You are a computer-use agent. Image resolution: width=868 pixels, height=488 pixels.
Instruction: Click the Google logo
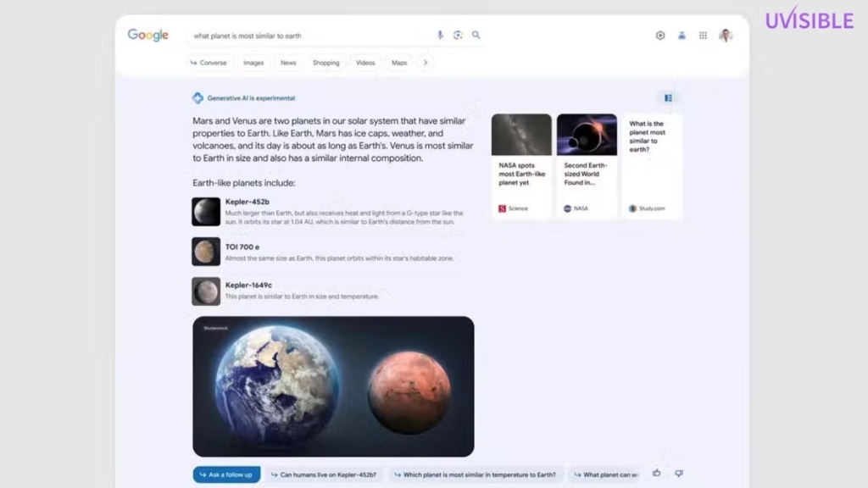point(147,35)
